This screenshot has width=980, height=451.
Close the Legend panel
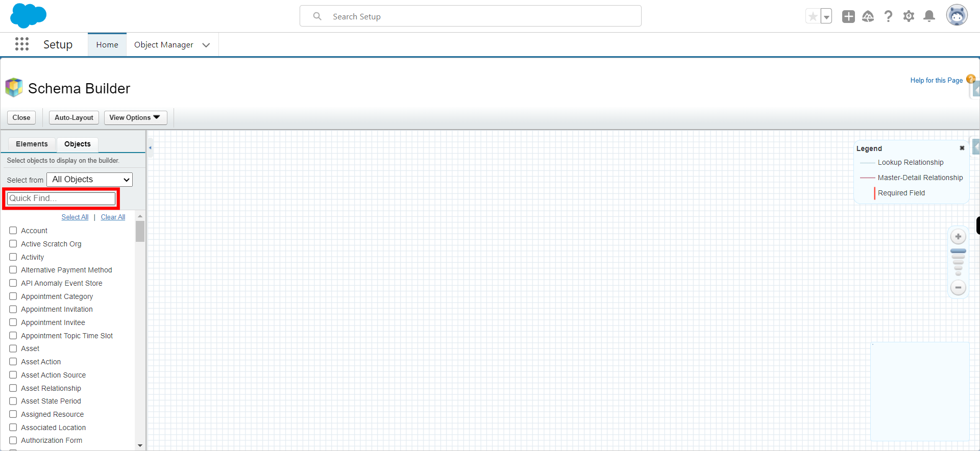point(962,148)
